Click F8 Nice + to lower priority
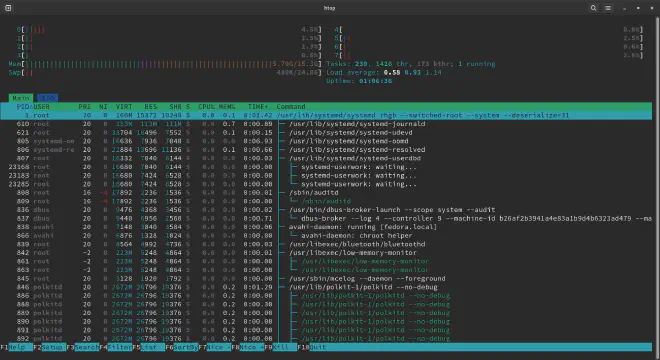 coord(248,347)
